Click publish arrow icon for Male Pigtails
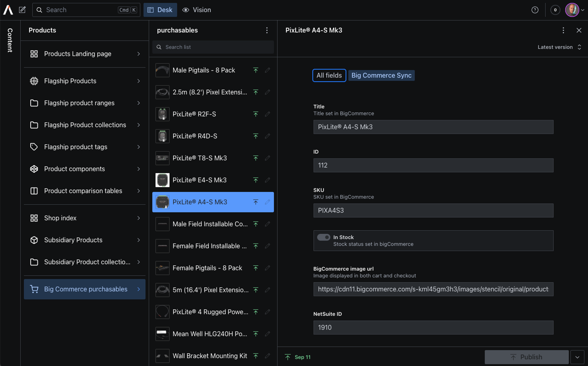This screenshot has width=588, height=366. click(x=255, y=70)
